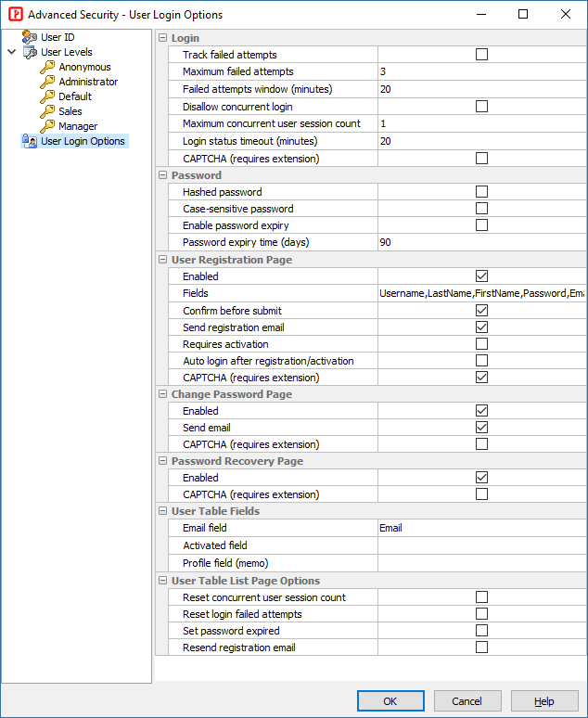Click the app logo in title bar
Image resolution: width=588 pixels, height=718 pixels.
[x=16, y=14]
